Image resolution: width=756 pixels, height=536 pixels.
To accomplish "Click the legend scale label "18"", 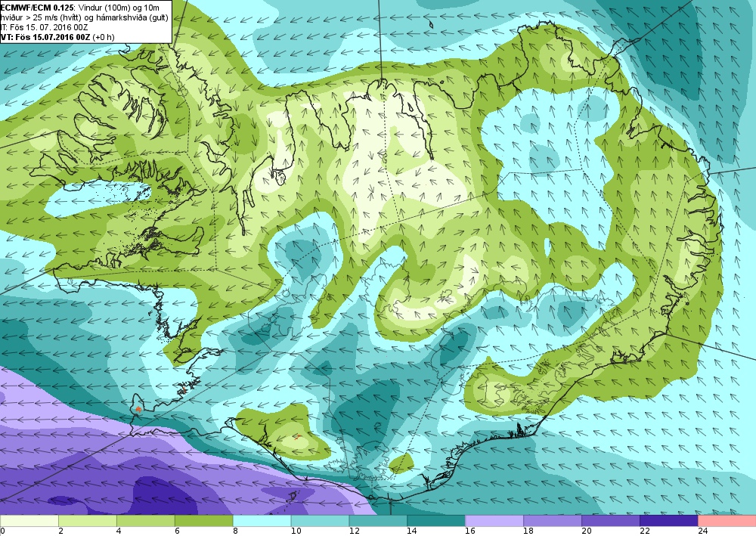I will point(528,531).
